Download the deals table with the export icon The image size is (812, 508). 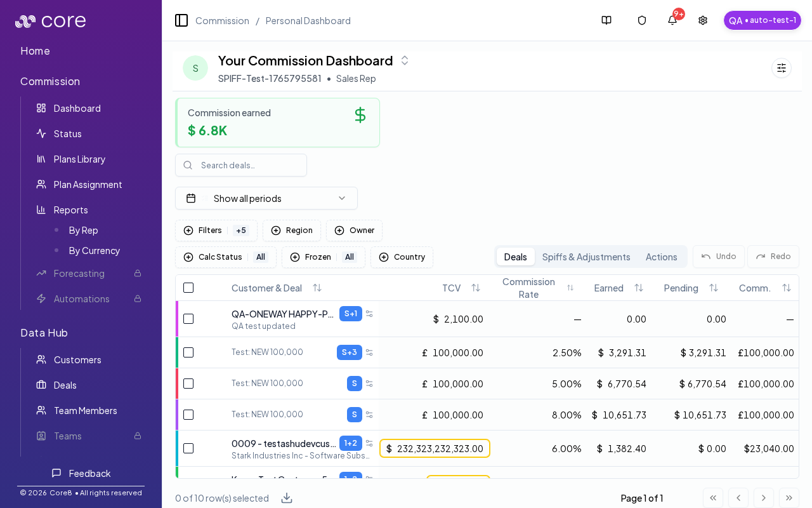pos(286,498)
